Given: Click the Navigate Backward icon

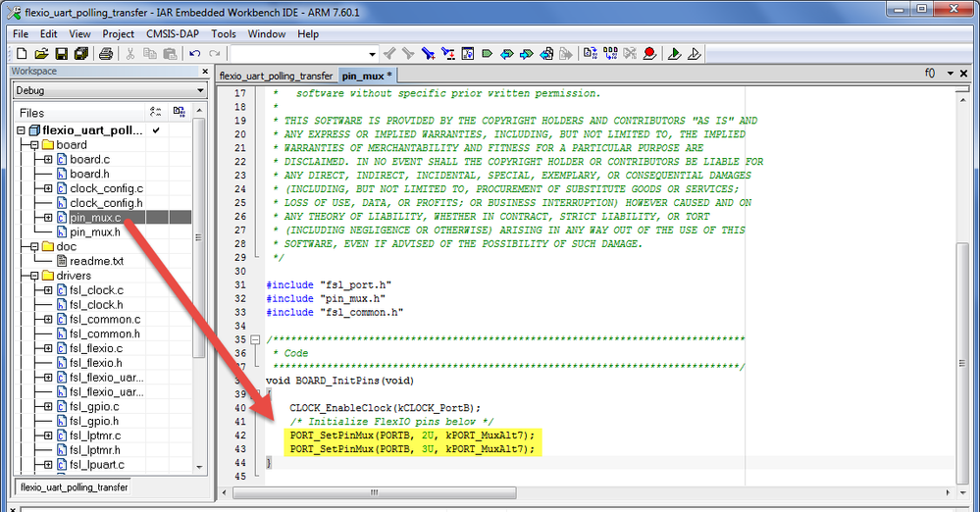Looking at the screenshot, I should pos(546,54).
